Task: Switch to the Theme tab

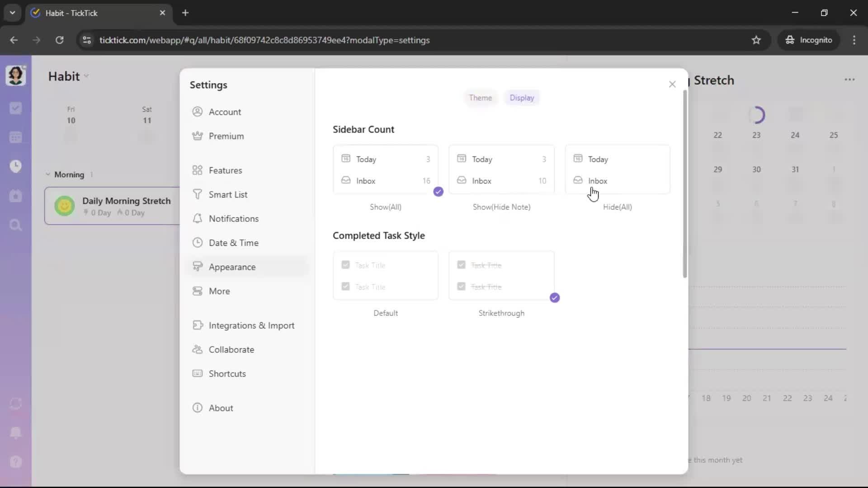Action: [480, 98]
